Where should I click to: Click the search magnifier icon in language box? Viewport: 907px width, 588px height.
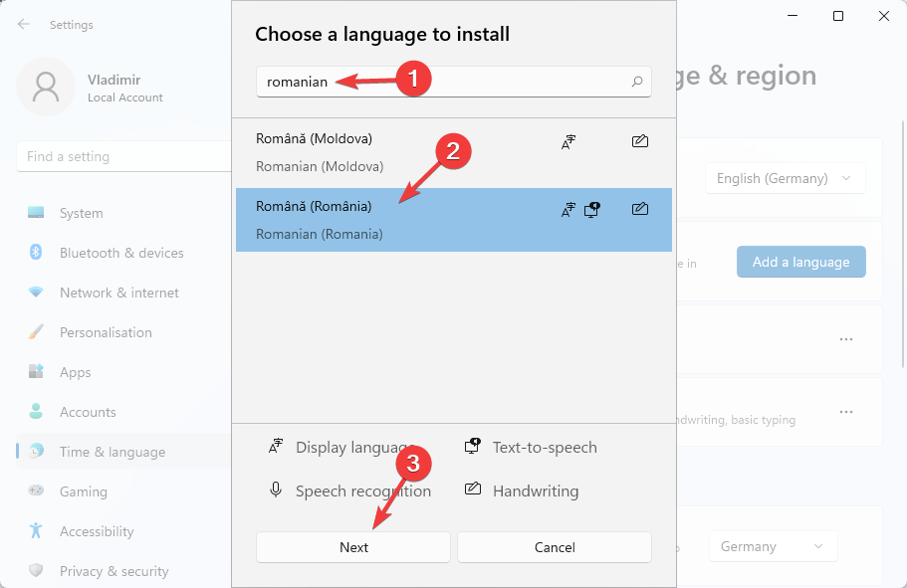click(637, 83)
